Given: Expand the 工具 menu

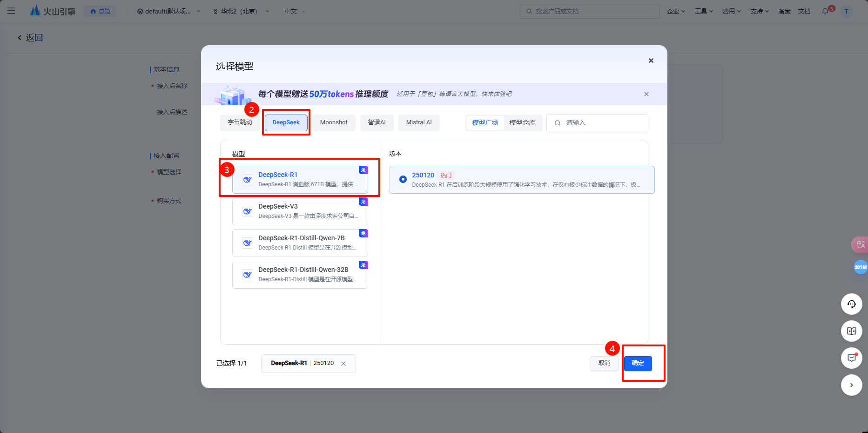Looking at the screenshot, I should click(704, 11).
